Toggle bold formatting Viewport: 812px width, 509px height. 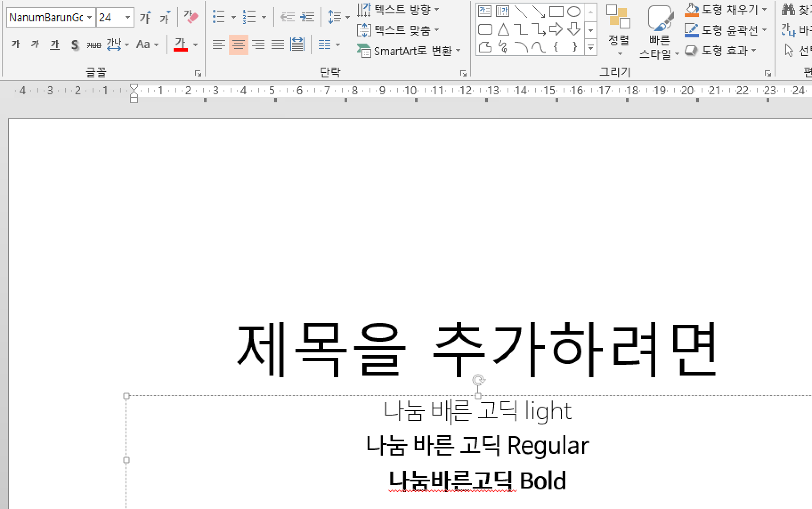pos(16,44)
